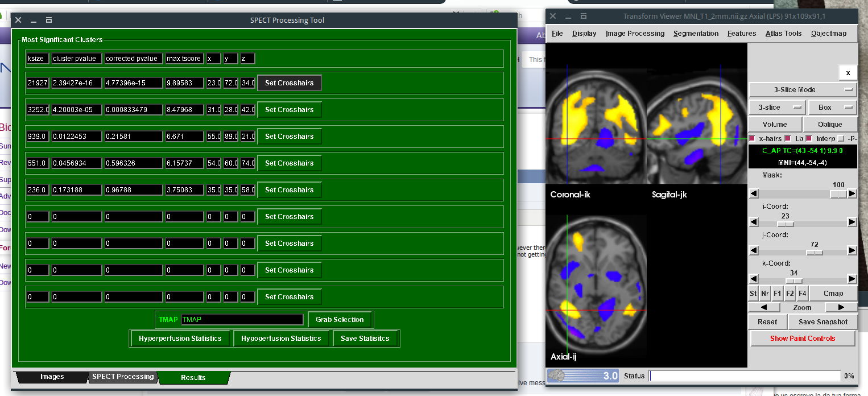The width and height of the screenshot is (868, 396).
Task: Switch to the SPECT Processing tab
Action: pyautogui.click(x=123, y=377)
